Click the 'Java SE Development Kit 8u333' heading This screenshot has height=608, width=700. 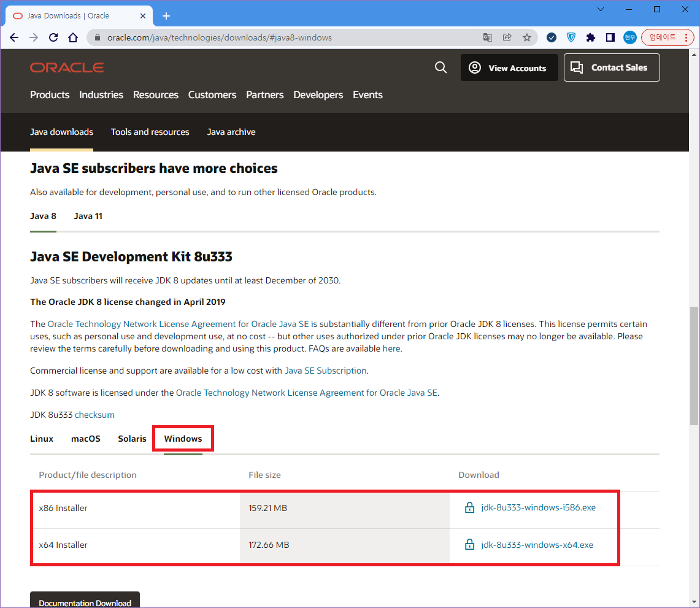(131, 257)
